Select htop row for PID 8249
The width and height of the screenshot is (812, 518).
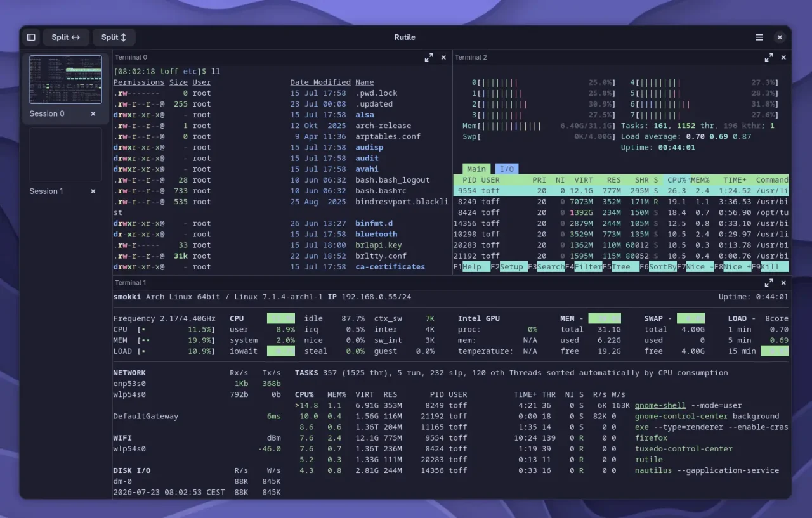pos(621,202)
